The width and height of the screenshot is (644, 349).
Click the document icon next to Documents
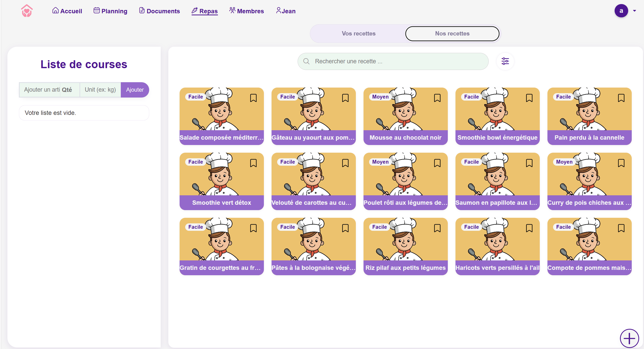(142, 10)
